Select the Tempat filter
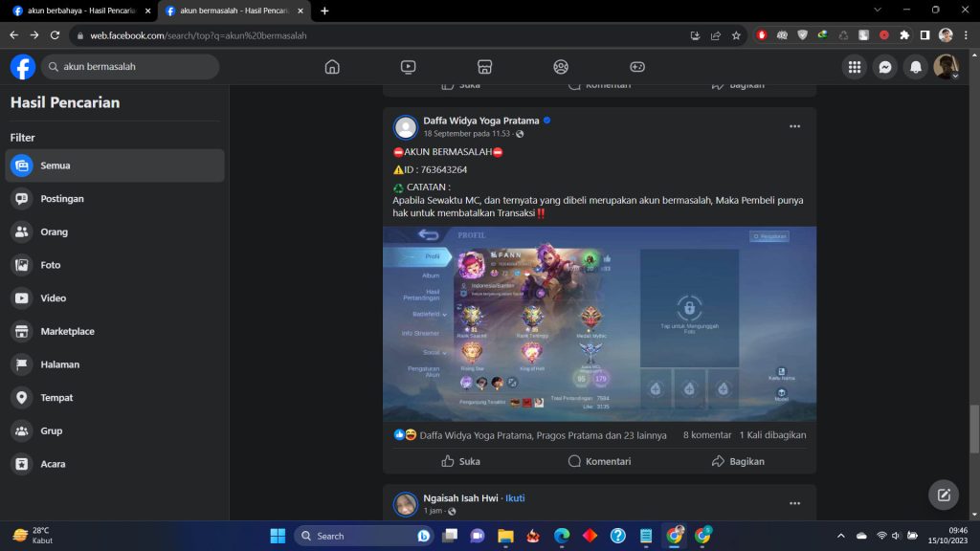 115,397
